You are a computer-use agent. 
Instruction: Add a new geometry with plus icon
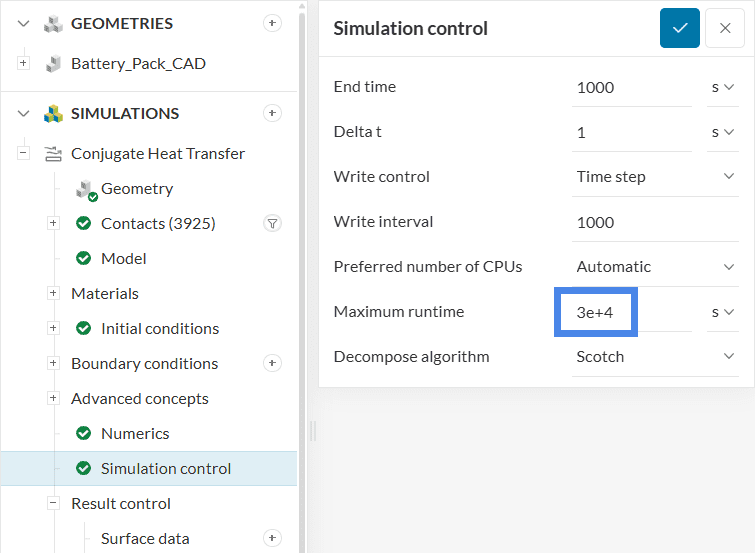(x=272, y=23)
